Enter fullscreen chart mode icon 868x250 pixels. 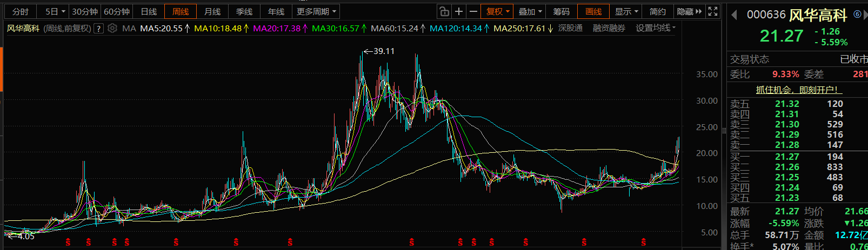click(713, 11)
